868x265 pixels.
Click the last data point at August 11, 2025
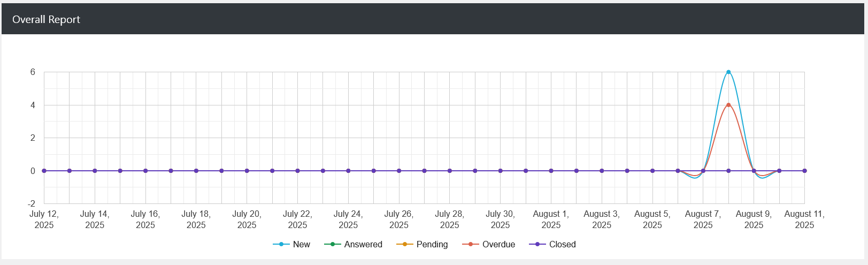[x=804, y=171]
